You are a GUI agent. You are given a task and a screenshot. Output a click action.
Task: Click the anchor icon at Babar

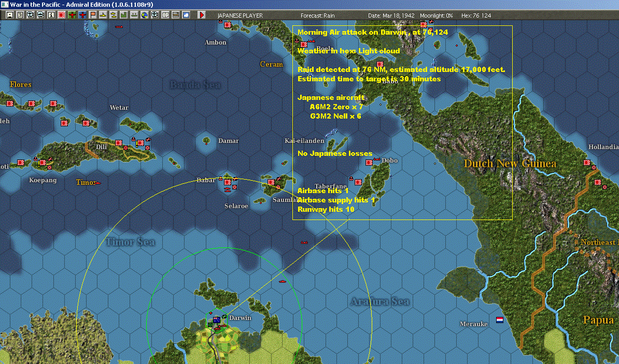point(221,179)
